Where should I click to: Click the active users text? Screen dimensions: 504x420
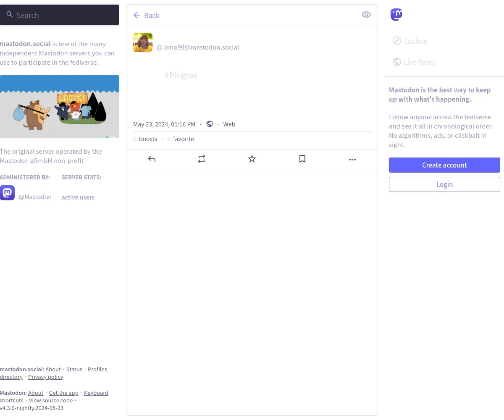point(78,197)
